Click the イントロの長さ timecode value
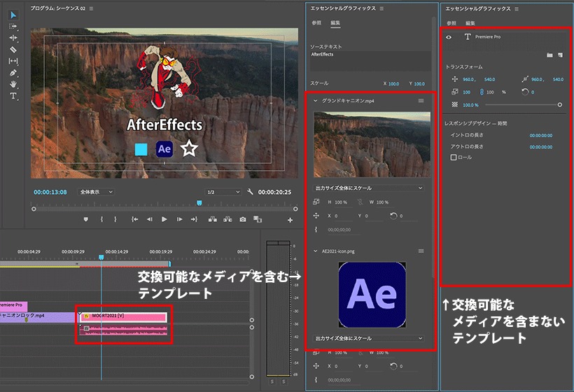Screen dimensions: 574x392 coord(541,135)
